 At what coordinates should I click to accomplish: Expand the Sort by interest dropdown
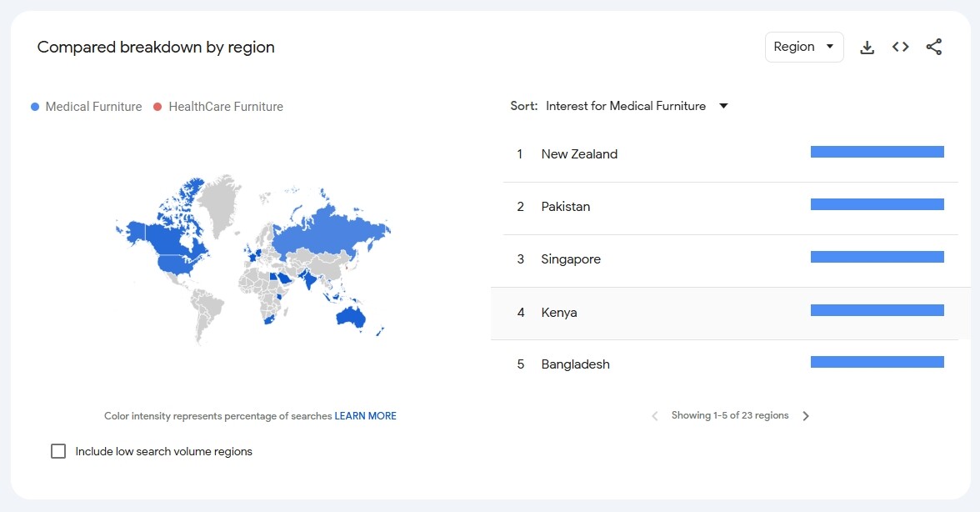coord(626,106)
